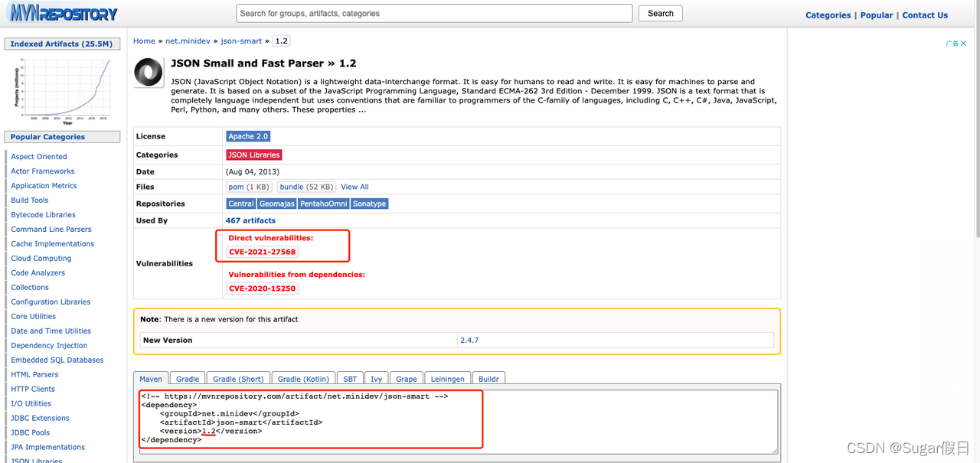Switch to the SBT tab

350,379
